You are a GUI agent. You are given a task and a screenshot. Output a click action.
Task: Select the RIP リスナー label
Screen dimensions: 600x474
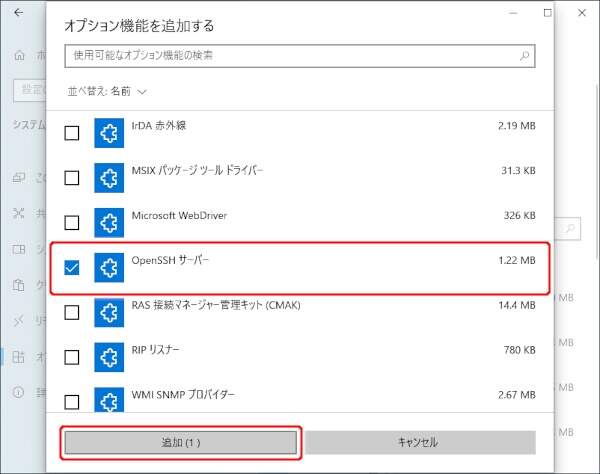point(155,350)
